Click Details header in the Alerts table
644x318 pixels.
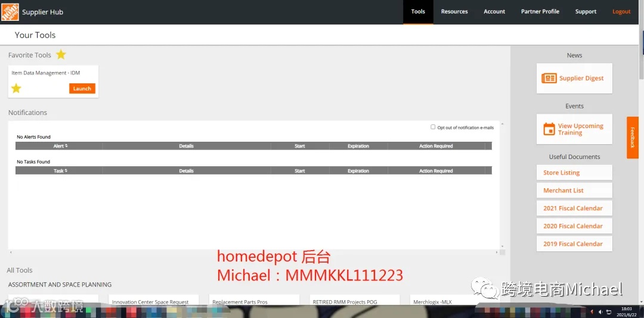pyautogui.click(x=187, y=146)
